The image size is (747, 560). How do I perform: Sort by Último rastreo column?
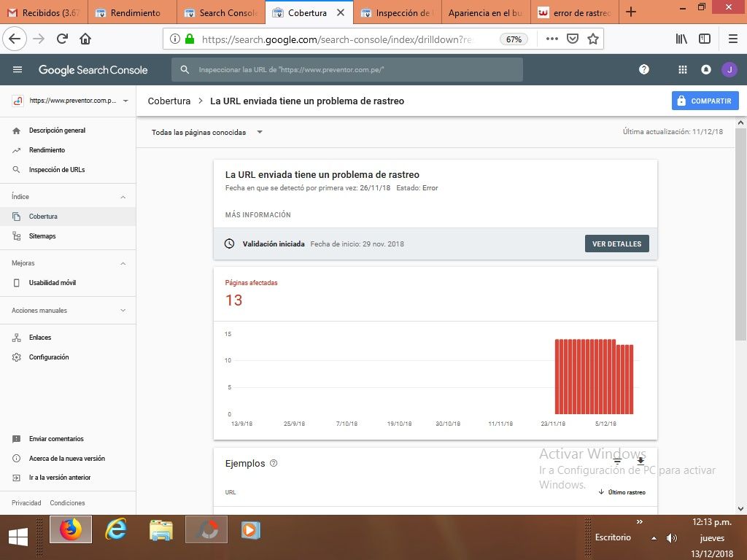[x=622, y=492]
